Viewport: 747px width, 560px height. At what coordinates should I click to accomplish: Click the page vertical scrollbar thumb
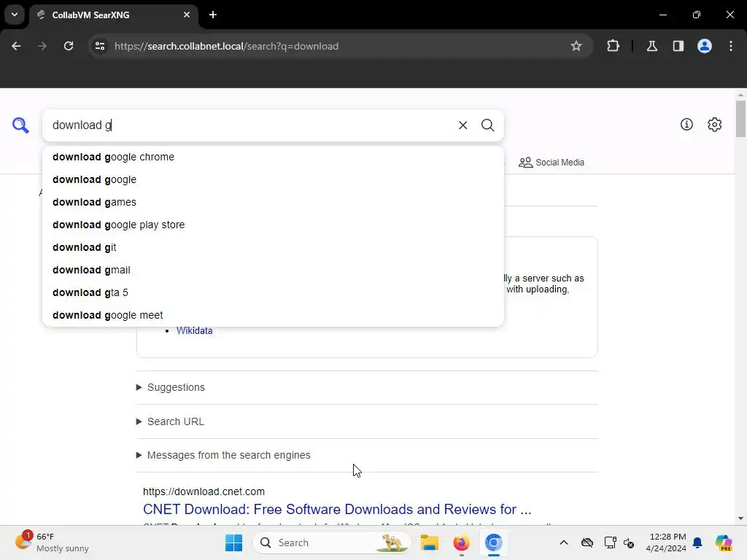740,118
